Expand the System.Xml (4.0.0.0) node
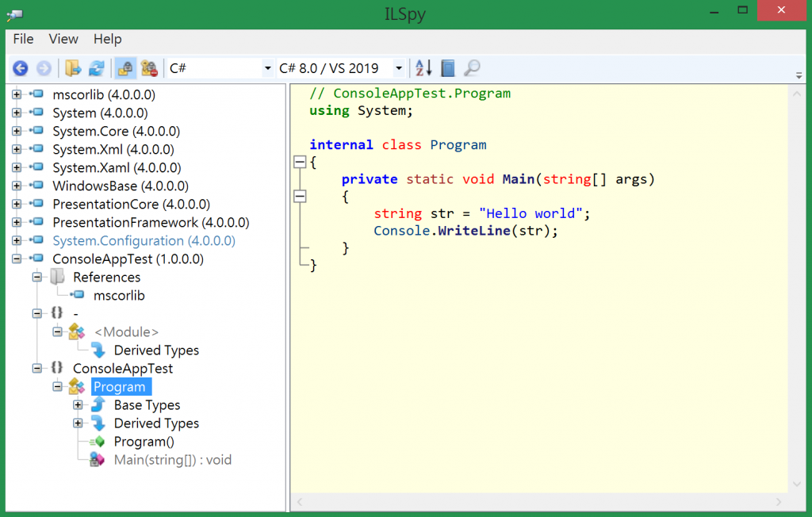Image resolution: width=812 pixels, height=517 pixels. click(x=17, y=149)
